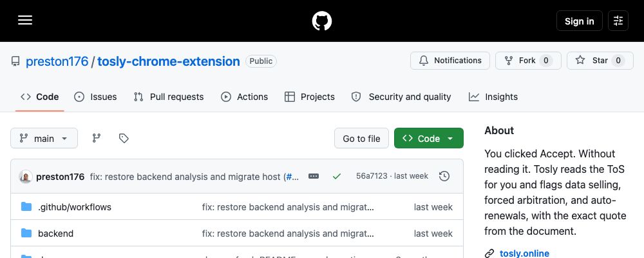The height and width of the screenshot is (258, 644).
Task: Click 'last week' in backend row
Action: click(x=433, y=233)
